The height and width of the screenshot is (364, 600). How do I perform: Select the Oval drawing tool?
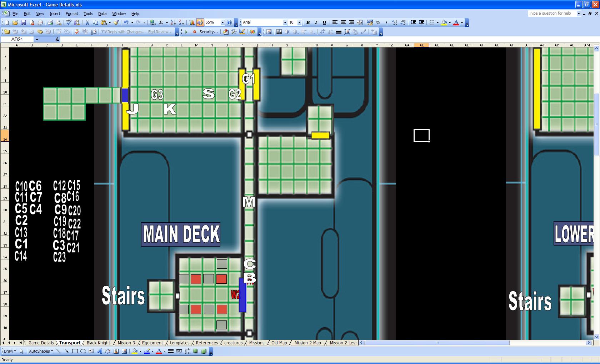point(83,351)
